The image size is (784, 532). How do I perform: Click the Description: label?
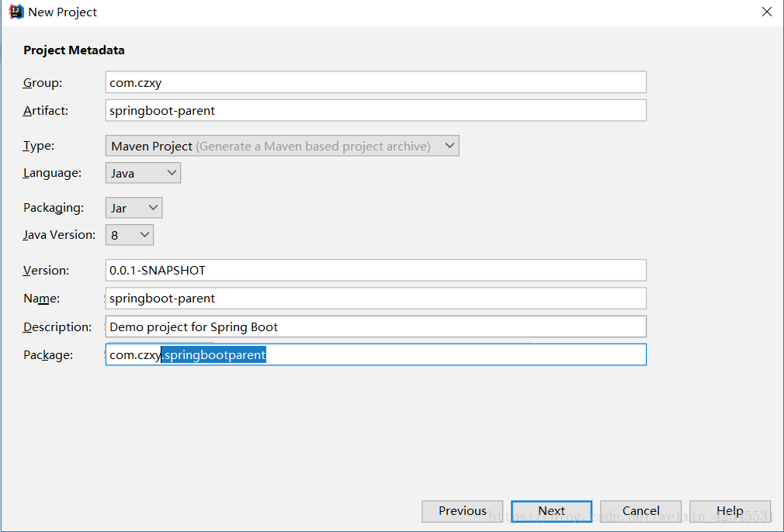pyautogui.click(x=57, y=327)
